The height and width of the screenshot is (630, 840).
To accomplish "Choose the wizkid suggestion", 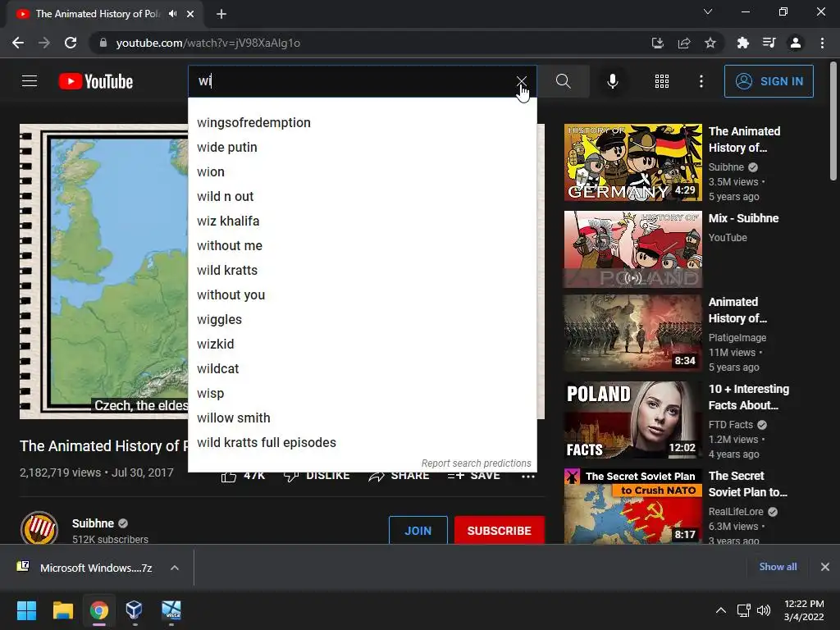I will (x=362, y=345).
